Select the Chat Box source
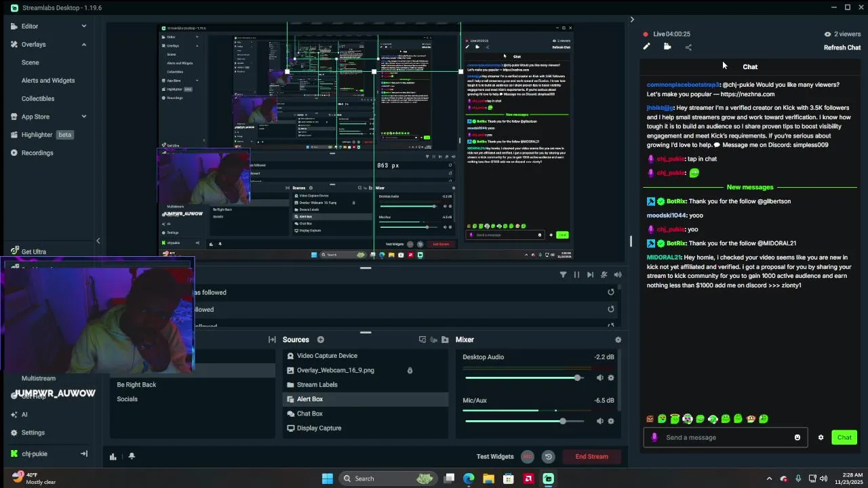The width and height of the screenshot is (868, 488). coord(366,413)
